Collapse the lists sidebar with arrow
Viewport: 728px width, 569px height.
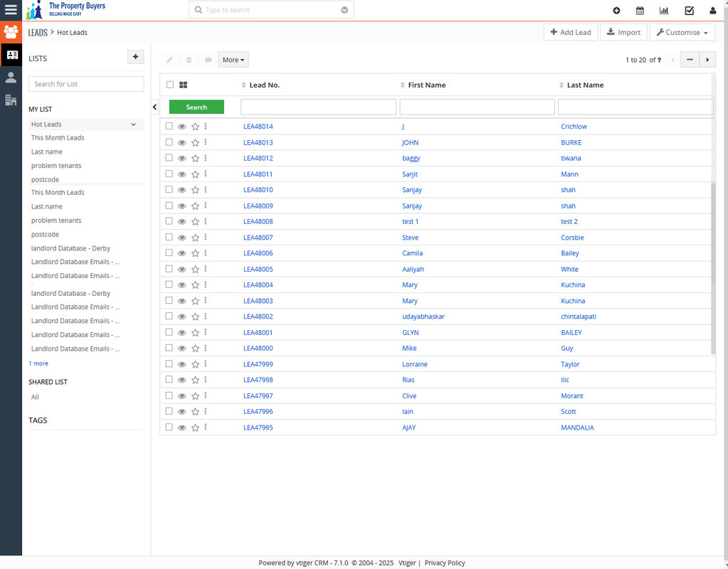pos(155,107)
